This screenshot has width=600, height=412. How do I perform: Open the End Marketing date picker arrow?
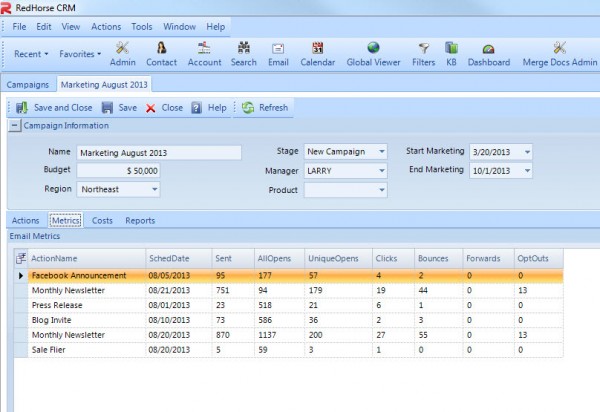(x=527, y=171)
